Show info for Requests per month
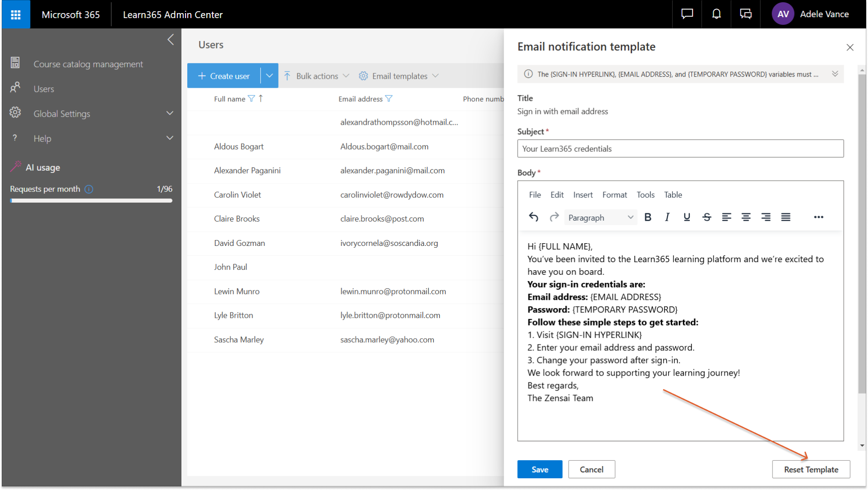Image resolution: width=868 pixels, height=490 pixels. click(x=89, y=189)
